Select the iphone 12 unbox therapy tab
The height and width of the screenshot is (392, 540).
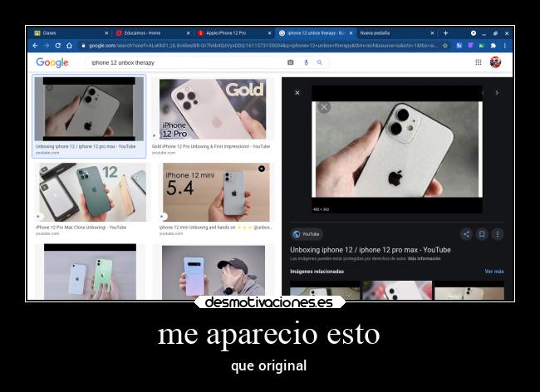[x=315, y=33]
